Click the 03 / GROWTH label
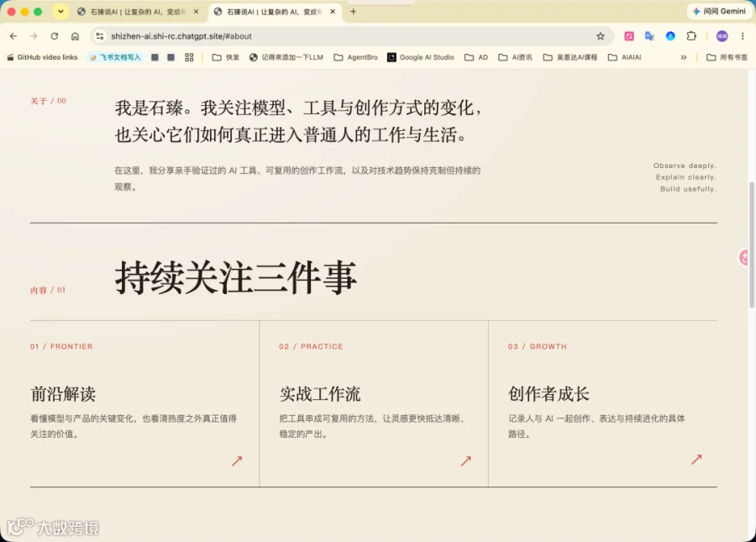This screenshot has height=542, width=756. tap(537, 347)
